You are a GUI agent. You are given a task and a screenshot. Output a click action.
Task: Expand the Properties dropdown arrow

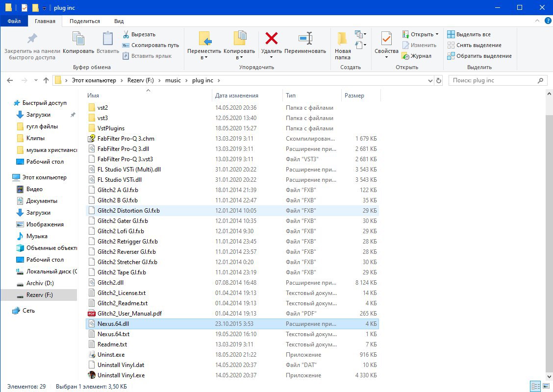(x=386, y=57)
